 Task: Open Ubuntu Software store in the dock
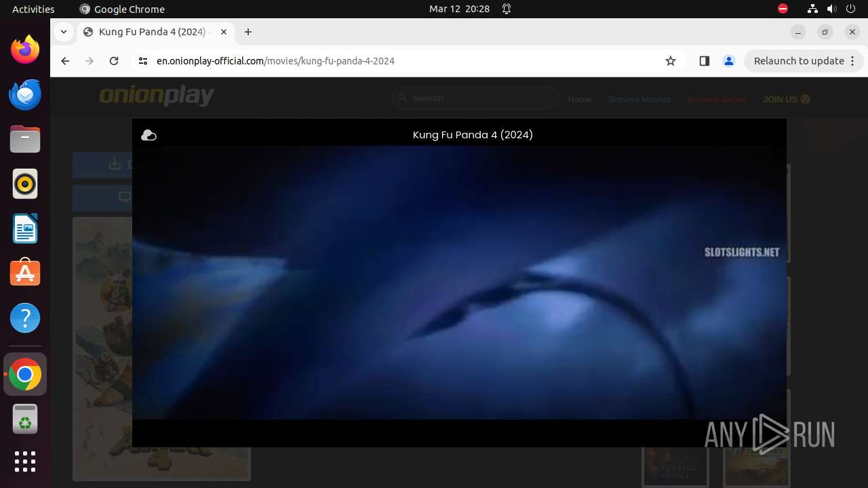(x=25, y=273)
